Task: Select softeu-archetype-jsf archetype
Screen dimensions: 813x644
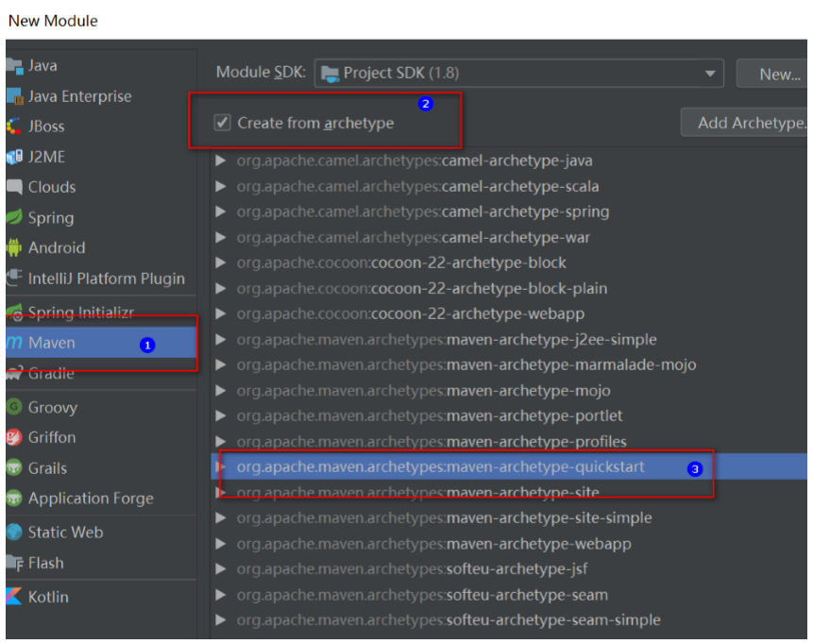Action: [509, 569]
